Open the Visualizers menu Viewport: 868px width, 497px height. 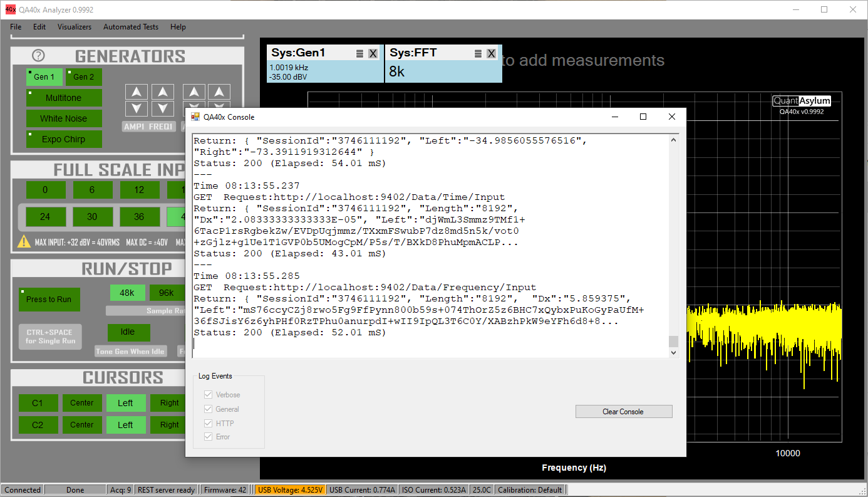pyautogui.click(x=75, y=27)
